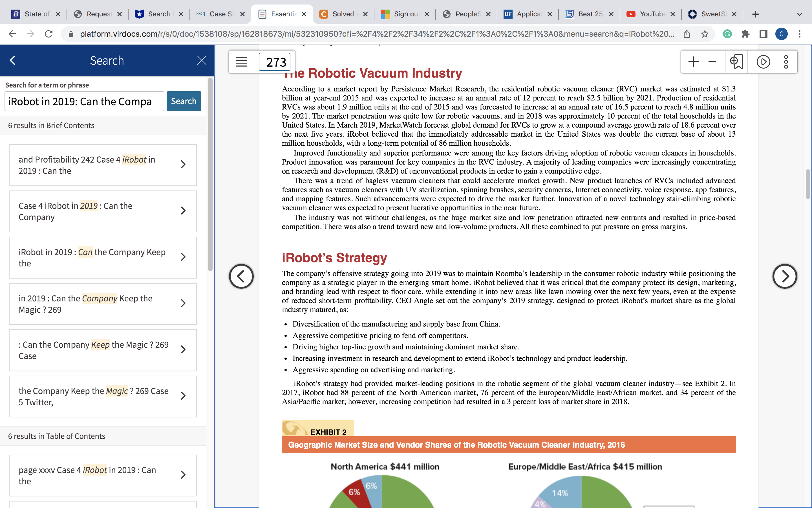Open the Chrome profile avatar

tap(782, 34)
